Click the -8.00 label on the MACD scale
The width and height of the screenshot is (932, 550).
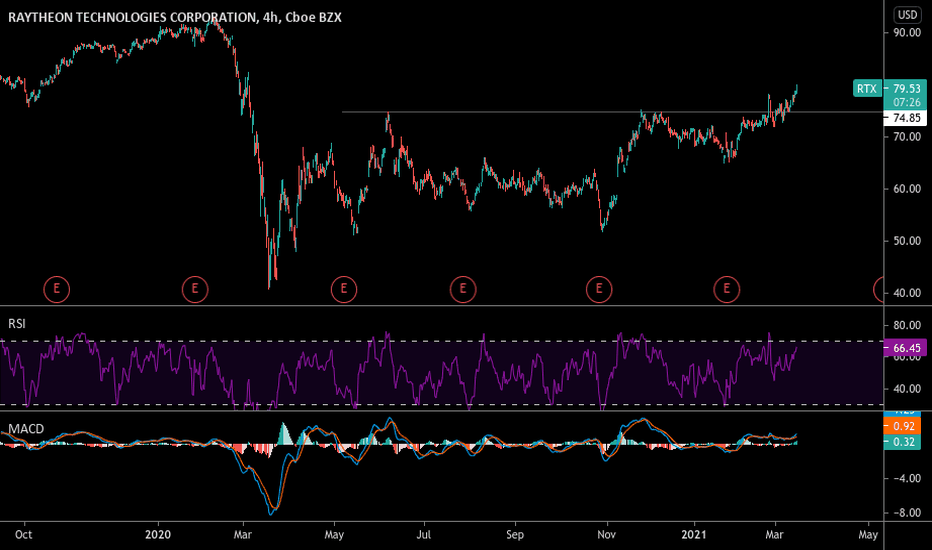click(907, 512)
